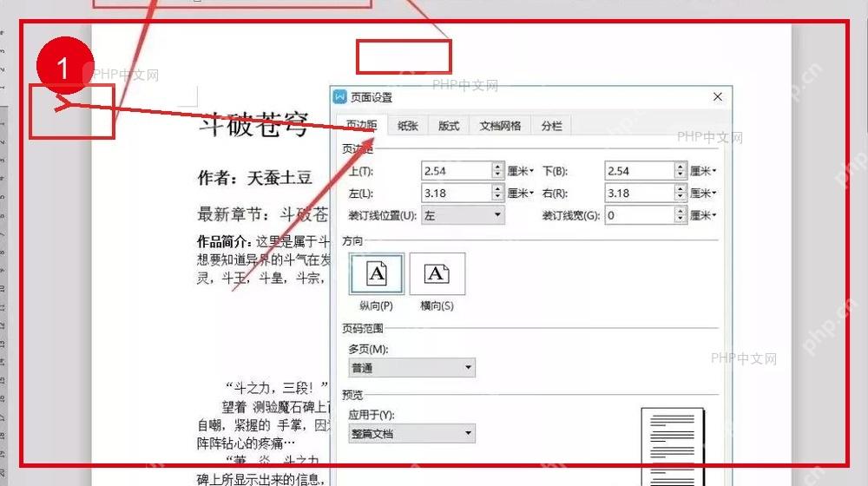Click the 装订线位置(U): label
The width and height of the screenshot is (868, 486).
coord(382,215)
